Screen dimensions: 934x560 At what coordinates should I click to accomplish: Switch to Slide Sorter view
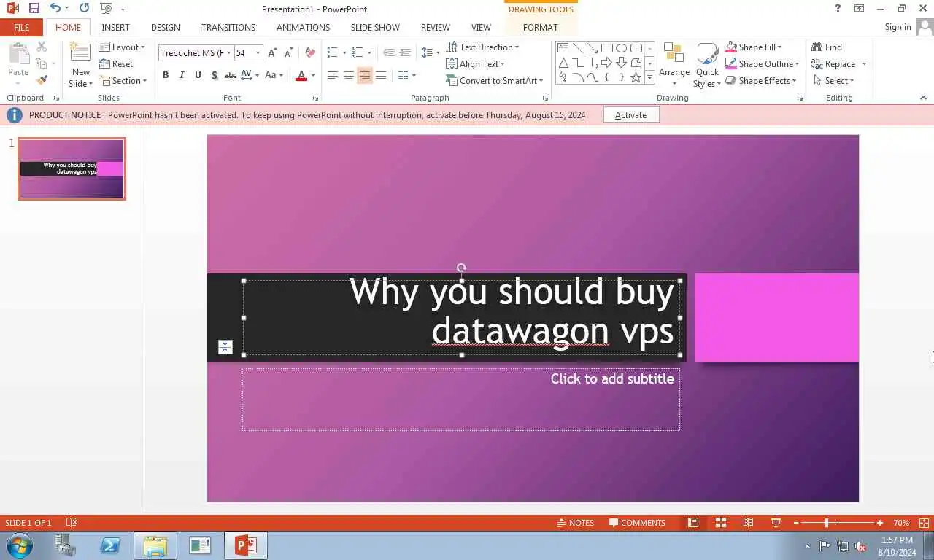(720, 523)
